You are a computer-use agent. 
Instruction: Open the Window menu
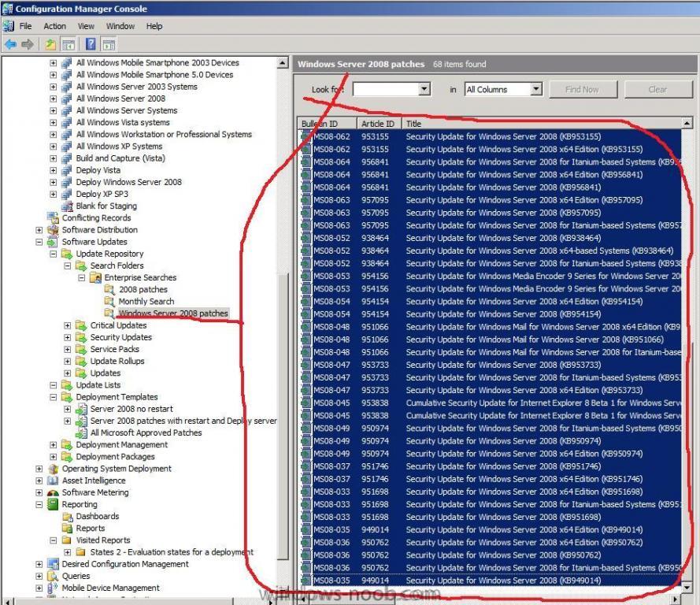[x=120, y=26]
